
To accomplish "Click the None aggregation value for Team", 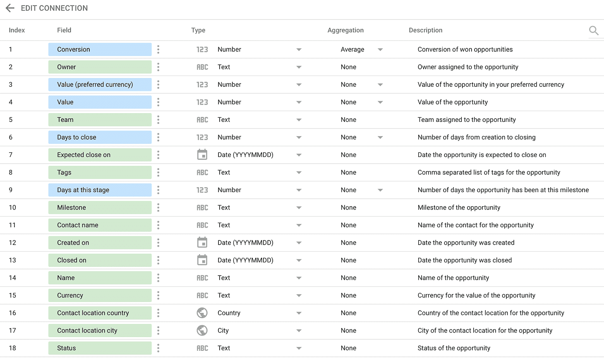I will 348,120.
